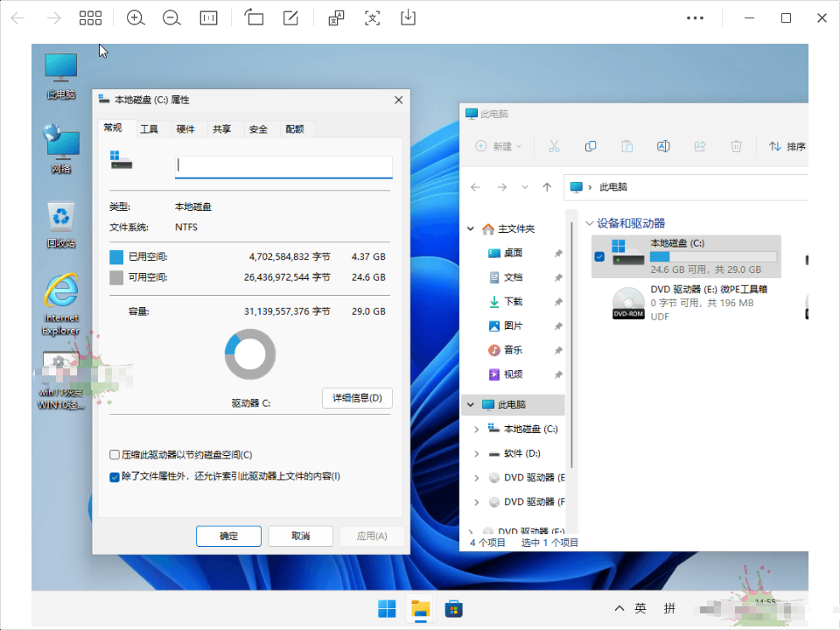Close the C: drive properties dialog

(399, 100)
